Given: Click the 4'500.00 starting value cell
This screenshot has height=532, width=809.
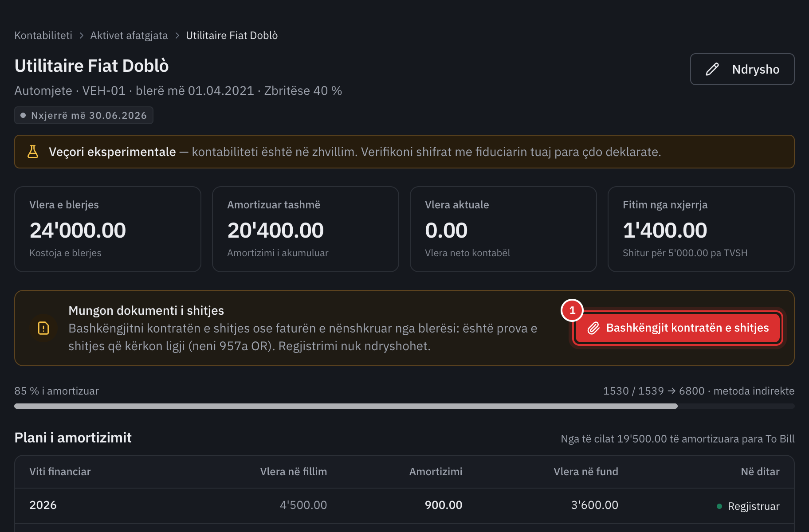Looking at the screenshot, I should coord(303,505).
